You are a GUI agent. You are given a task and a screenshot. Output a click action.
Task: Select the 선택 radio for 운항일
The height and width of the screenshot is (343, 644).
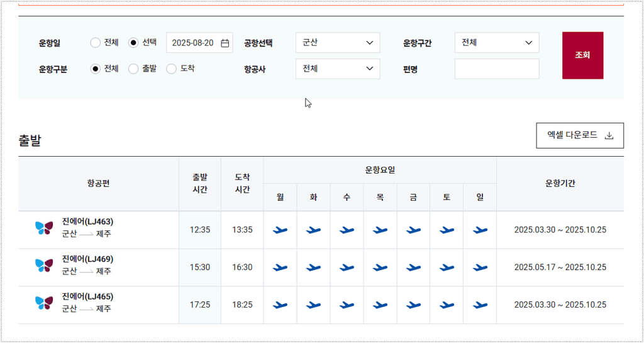133,43
